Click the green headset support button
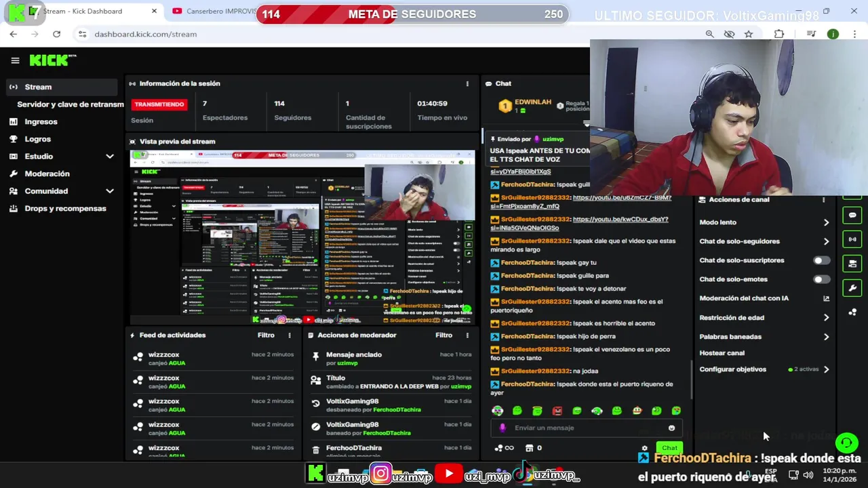Screen dimensions: 868x488 pos(846,443)
